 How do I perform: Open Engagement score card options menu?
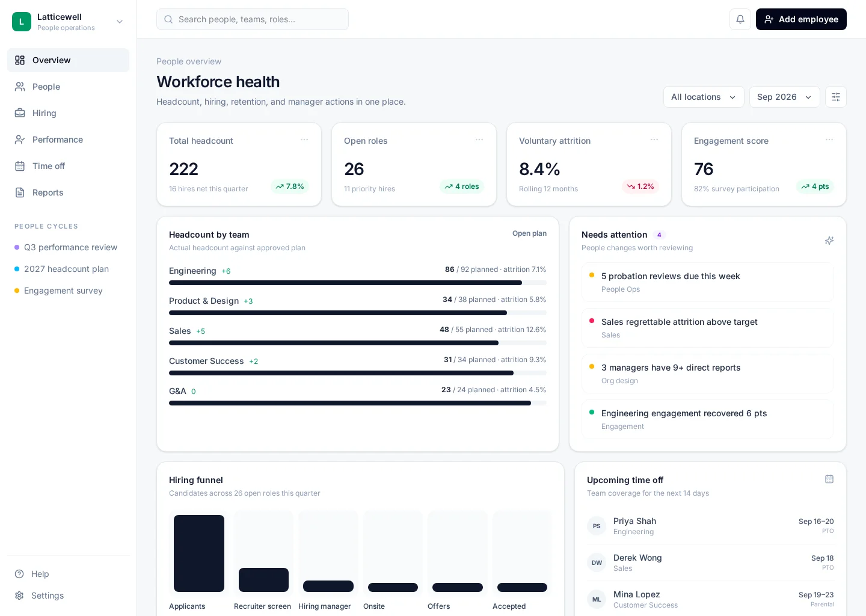829,140
